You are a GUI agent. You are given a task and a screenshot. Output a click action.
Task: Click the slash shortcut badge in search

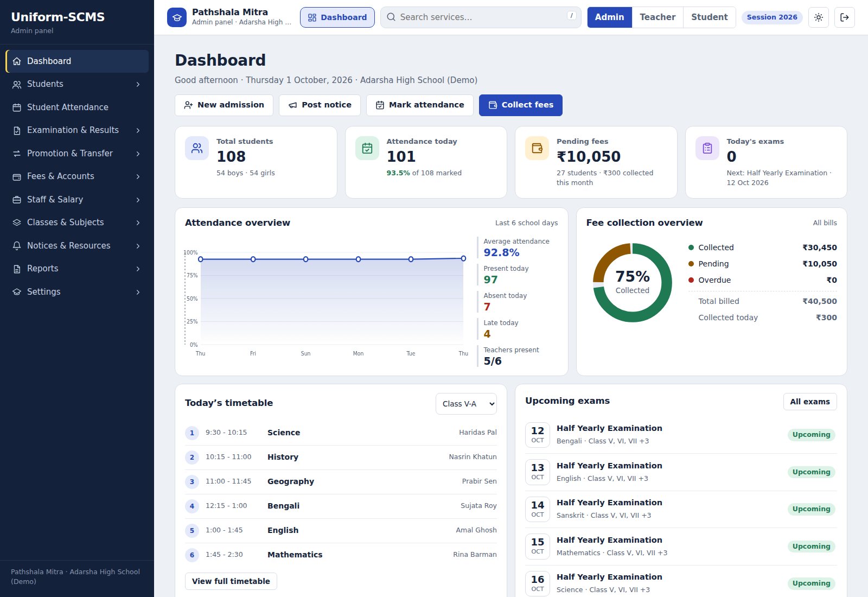click(x=571, y=16)
